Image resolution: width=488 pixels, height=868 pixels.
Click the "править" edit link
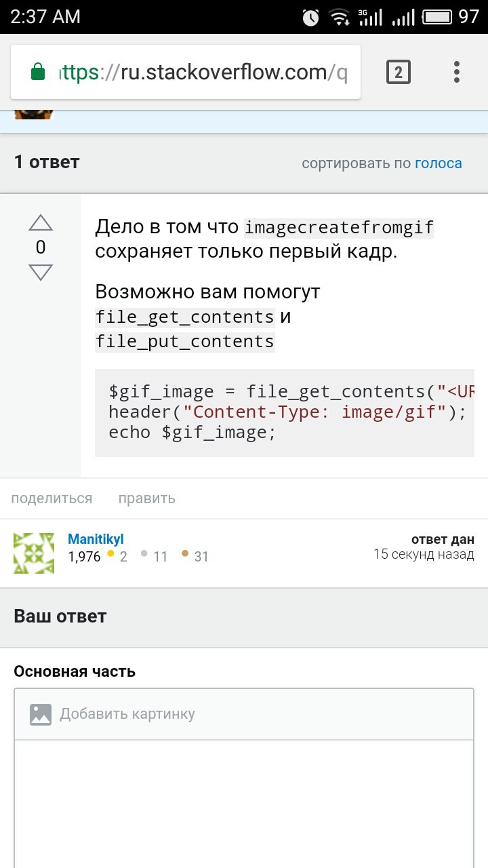pos(146,498)
